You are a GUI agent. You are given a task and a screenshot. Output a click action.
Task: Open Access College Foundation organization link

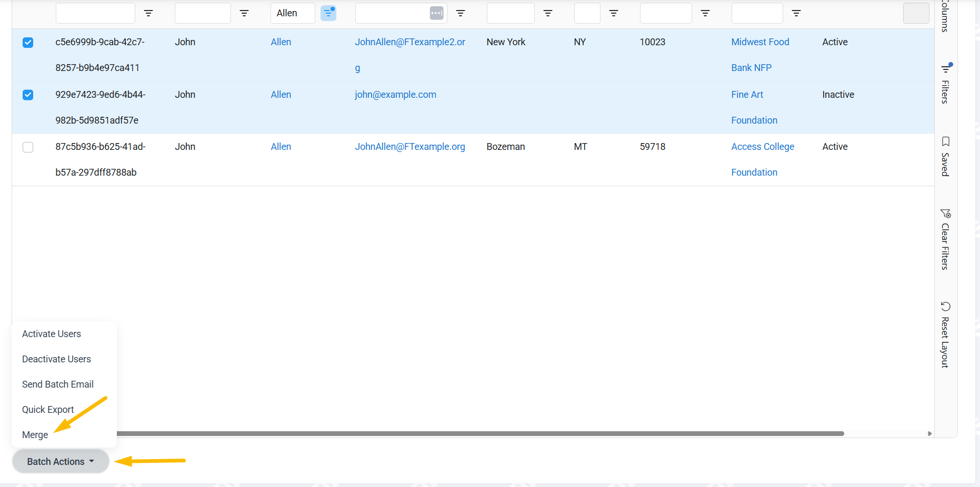763,159
